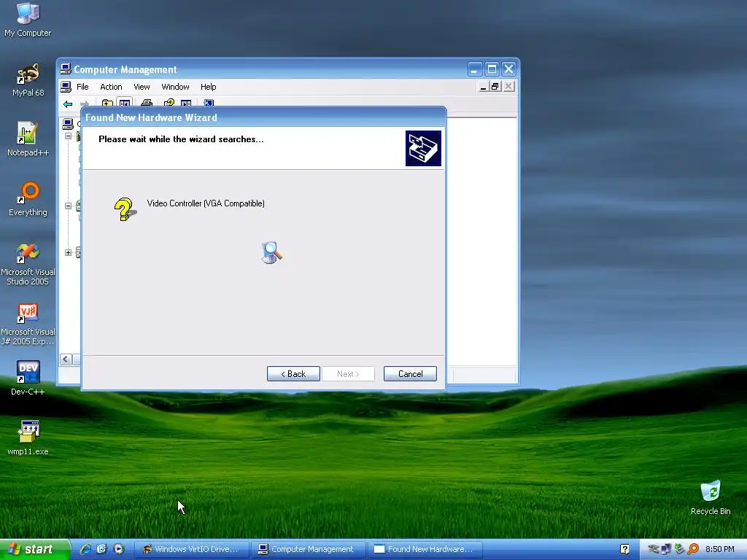Open the Help menu
The image size is (747, 560).
point(208,87)
